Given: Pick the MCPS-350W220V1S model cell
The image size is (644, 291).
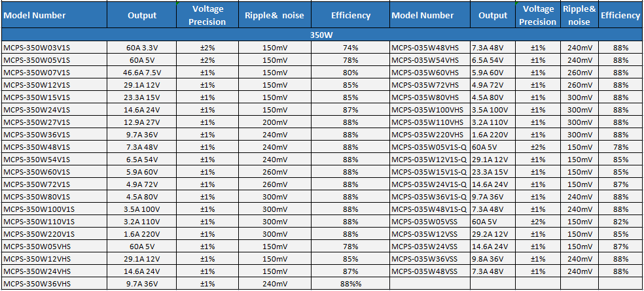Looking at the screenshot, I should tap(39, 234).
